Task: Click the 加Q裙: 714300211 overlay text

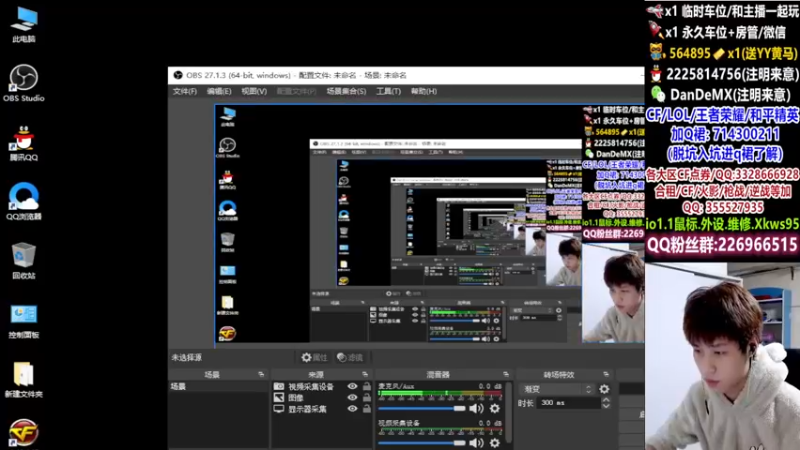Action: coord(724,135)
